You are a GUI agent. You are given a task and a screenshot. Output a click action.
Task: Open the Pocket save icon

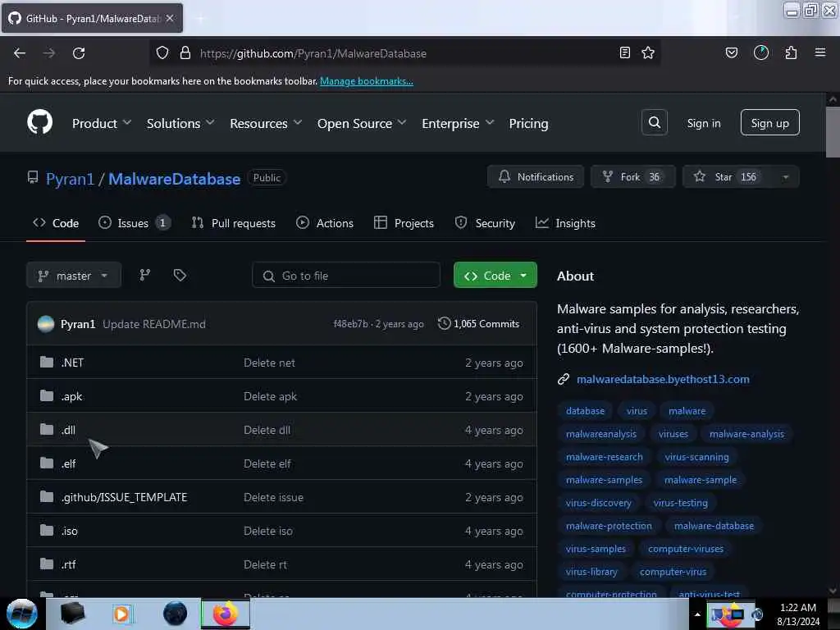[731, 52]
